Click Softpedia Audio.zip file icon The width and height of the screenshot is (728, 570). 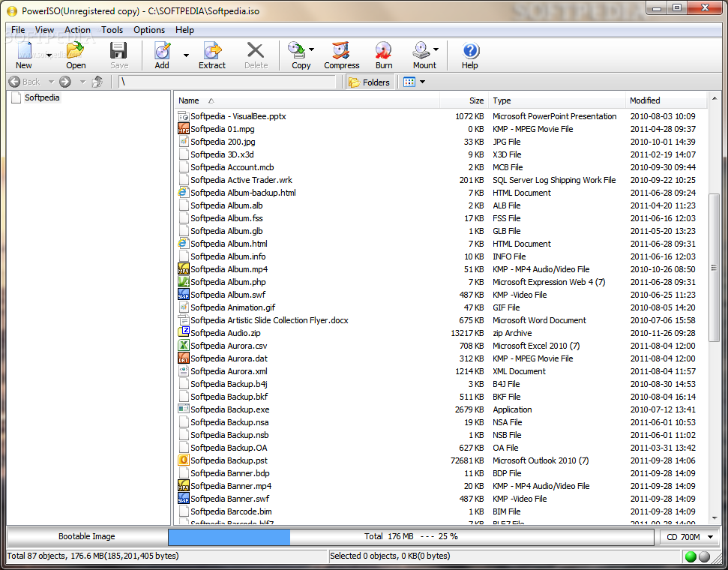click(184, 332)
